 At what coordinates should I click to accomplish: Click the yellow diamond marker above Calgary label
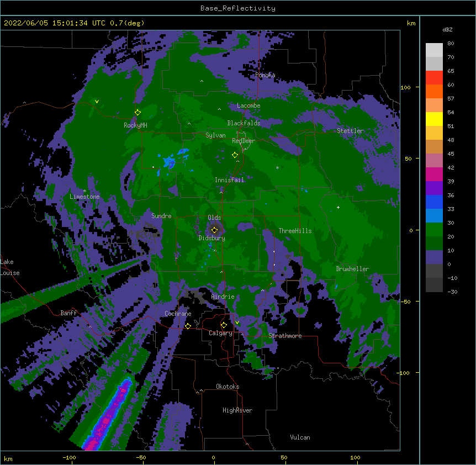(224, 325)
